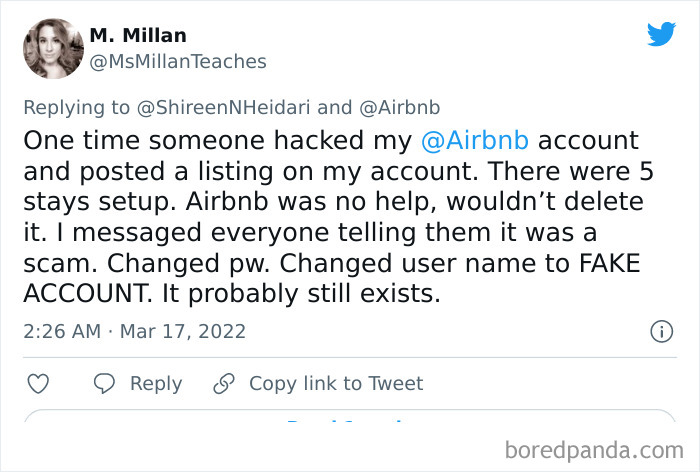
Task: Open the @MsMillanTeaches handle
Action: pos(178,62)
